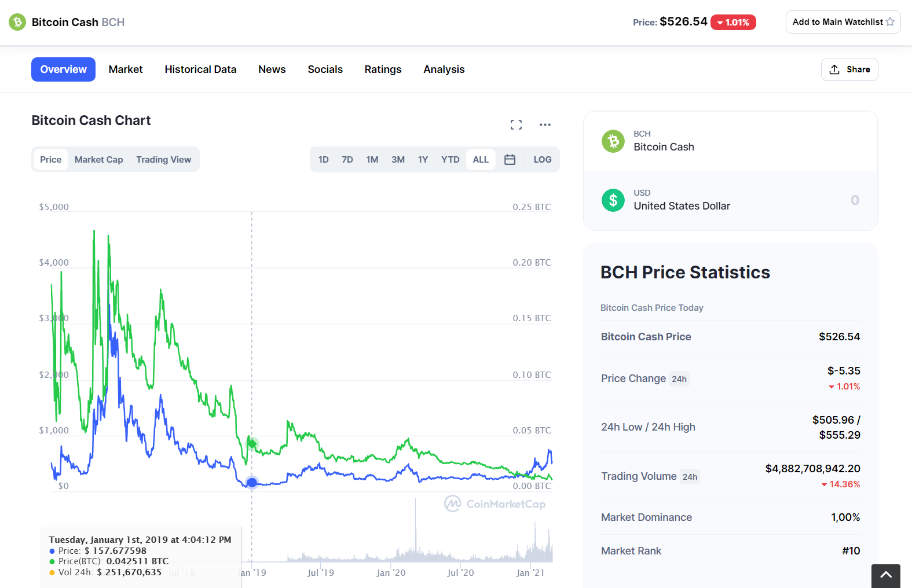Click the 24h badge beside Trading Volume
912x588 pixels.
(x=690, y=477)
